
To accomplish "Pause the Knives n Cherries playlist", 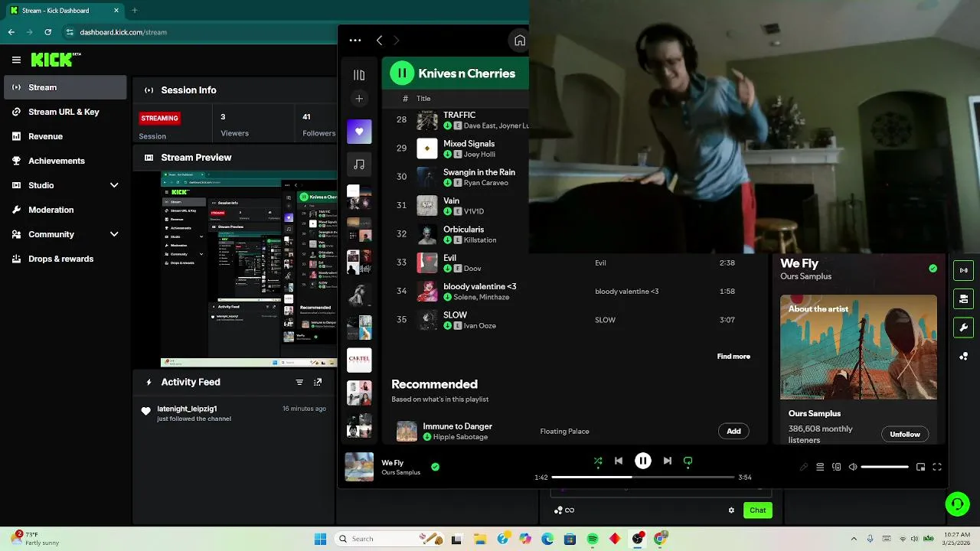I will coord(402,73).
